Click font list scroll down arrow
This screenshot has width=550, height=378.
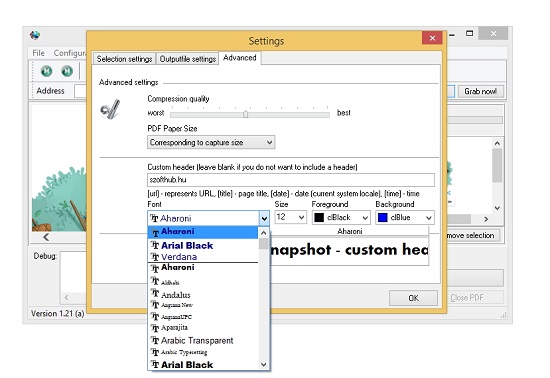(x=264, y=365)
